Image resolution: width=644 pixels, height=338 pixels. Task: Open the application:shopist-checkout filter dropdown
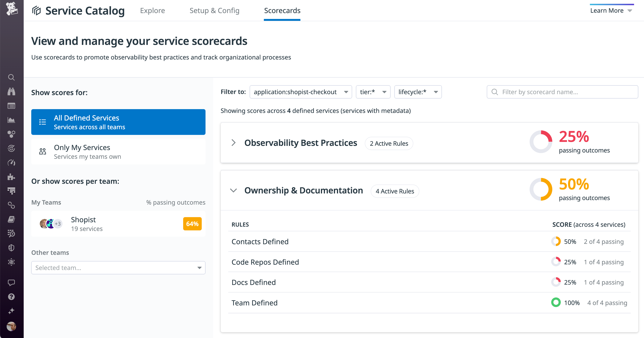tap(300, 92)
